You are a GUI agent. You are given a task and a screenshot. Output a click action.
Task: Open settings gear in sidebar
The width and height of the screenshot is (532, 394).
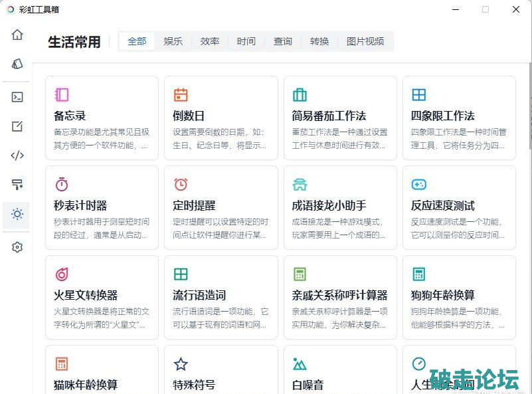click(17, 247)
